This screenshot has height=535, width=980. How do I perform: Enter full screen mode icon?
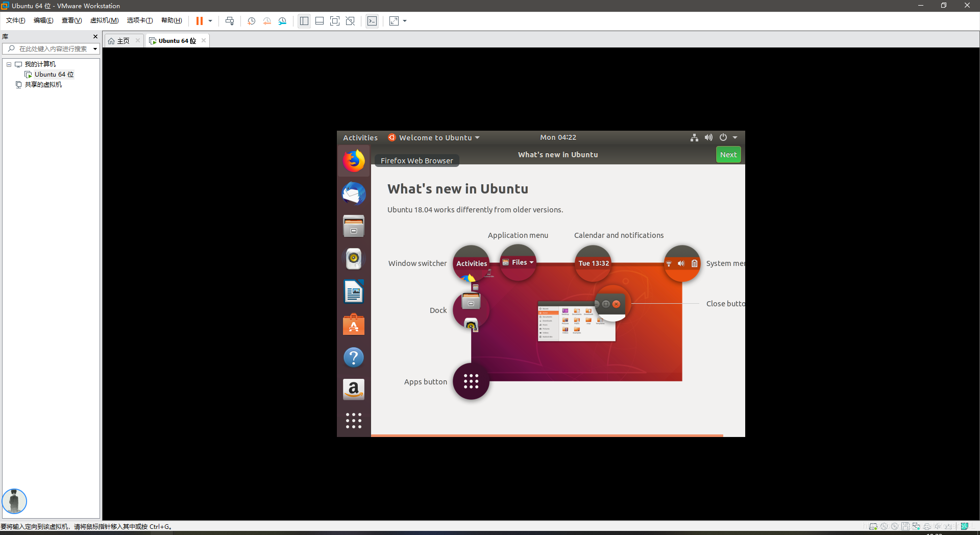click(335, 21)
